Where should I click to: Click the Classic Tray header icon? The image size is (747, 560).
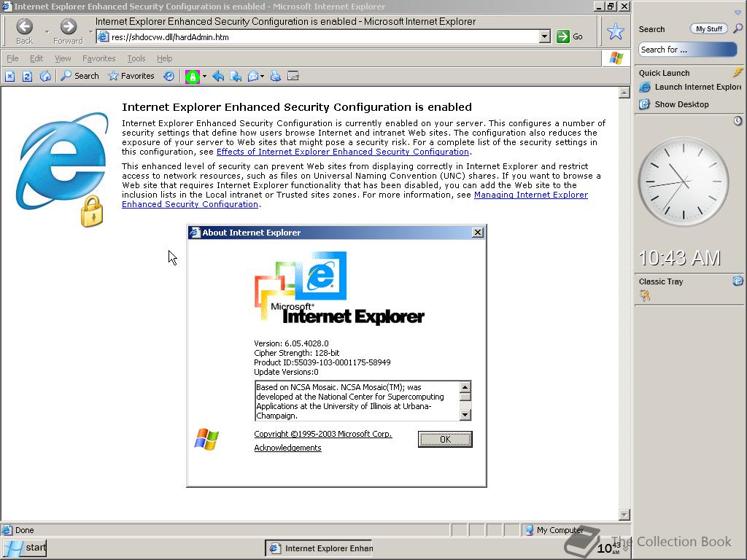(738, 281)
